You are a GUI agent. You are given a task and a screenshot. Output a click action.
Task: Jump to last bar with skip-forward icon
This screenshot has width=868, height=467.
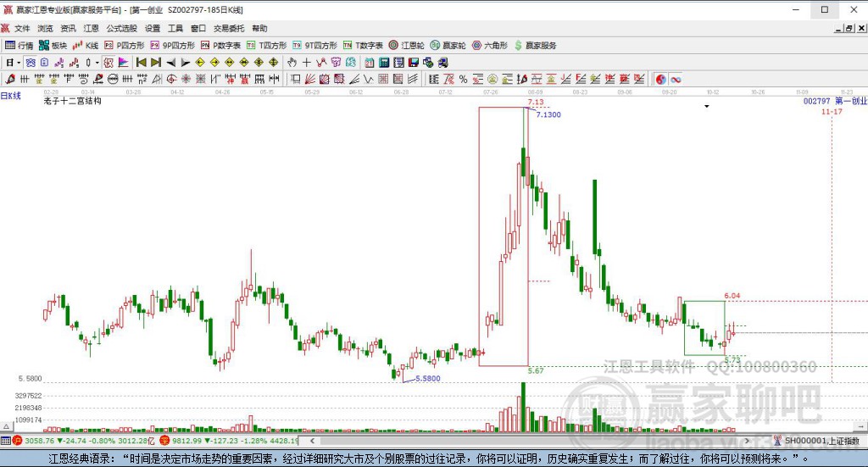(156, 63)
